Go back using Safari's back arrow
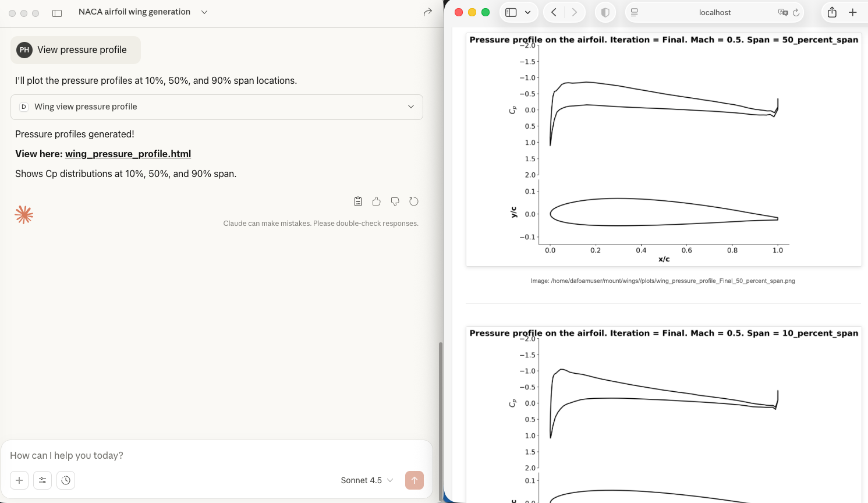The height and width of the screenshot is (503, 868). (x=554, y=12)
